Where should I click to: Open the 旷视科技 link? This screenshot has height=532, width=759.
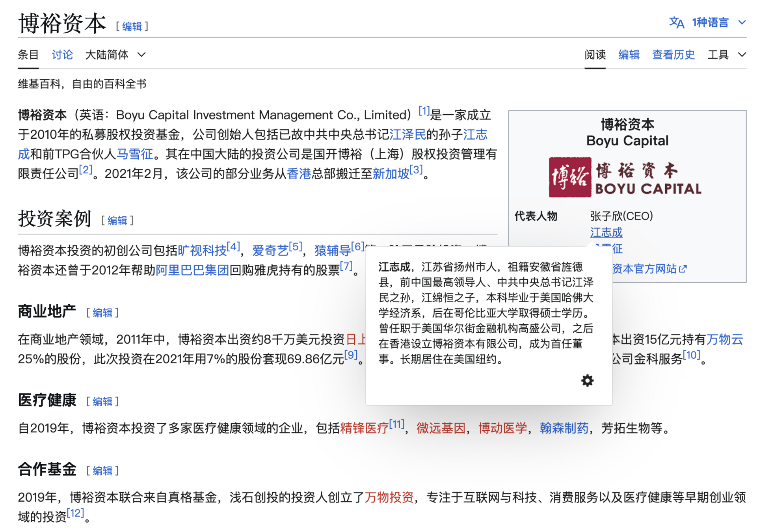[x=202, y=250]
